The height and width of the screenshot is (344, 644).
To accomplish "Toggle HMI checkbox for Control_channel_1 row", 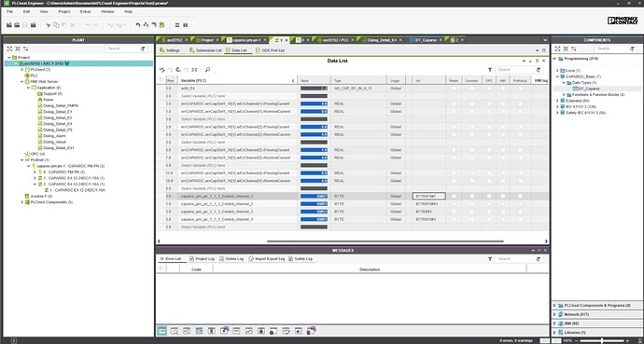I will (503, 196).
